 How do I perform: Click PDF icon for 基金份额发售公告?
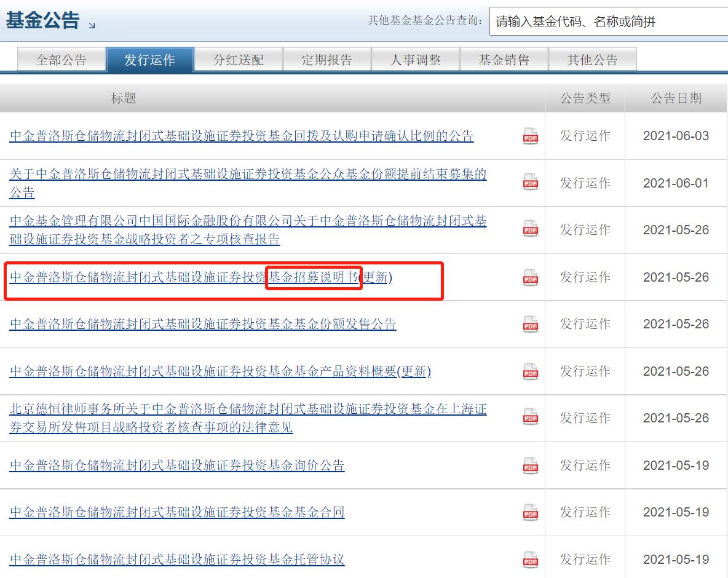point(530,325)
